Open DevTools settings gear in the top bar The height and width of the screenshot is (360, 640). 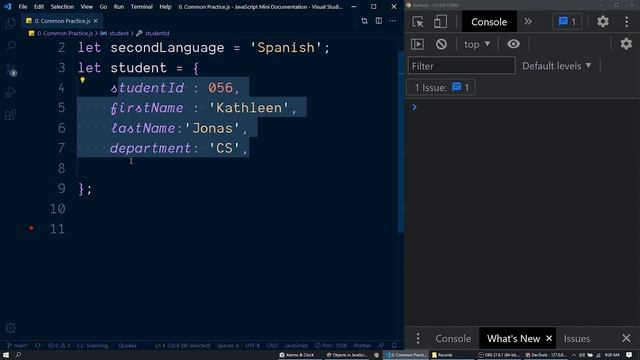click(x=603, y=21)
